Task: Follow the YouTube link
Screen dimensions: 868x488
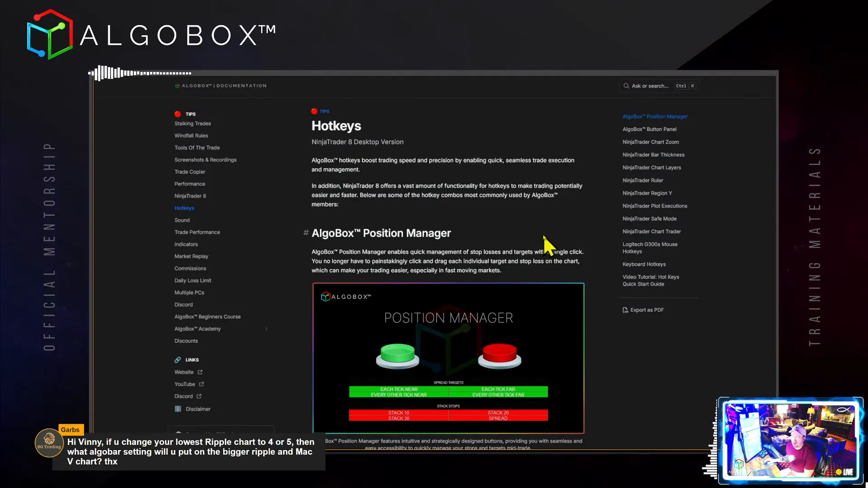Action: 185,385
